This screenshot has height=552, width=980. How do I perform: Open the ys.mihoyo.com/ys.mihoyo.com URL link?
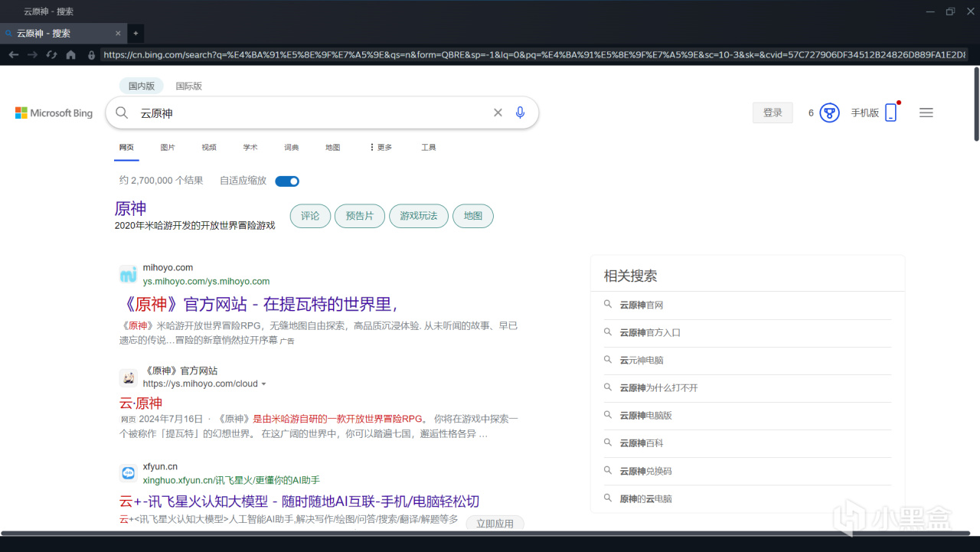coord(207,282)
